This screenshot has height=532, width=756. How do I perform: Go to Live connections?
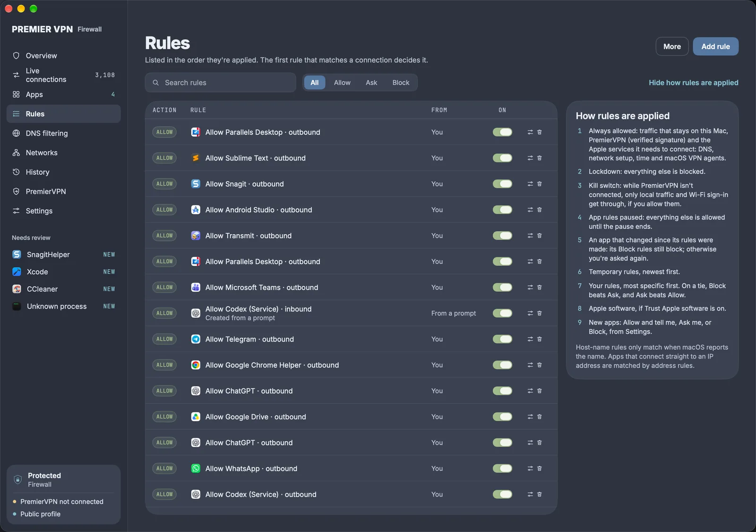click(x=64, y=75)
